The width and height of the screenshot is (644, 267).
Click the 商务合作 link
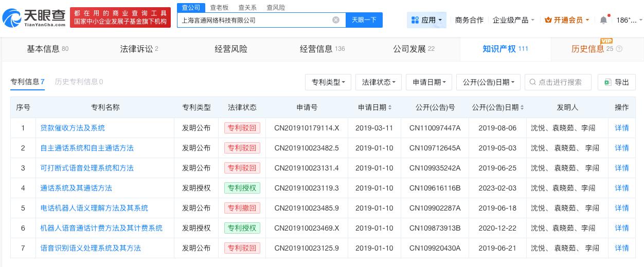pos(469,20)
